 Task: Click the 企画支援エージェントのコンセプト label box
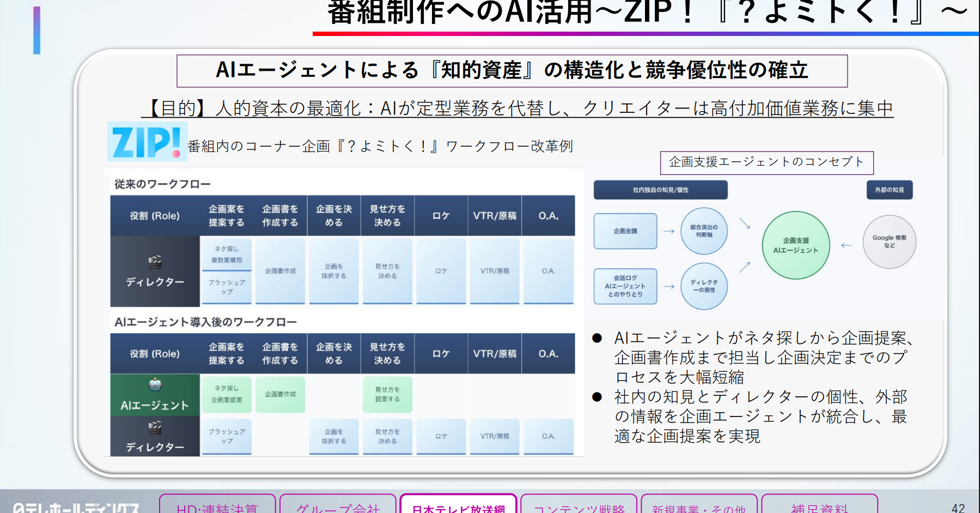point(766,162)
